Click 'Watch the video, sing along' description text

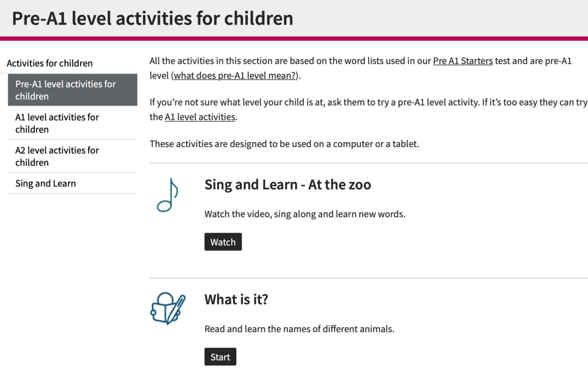coord(305,214)
